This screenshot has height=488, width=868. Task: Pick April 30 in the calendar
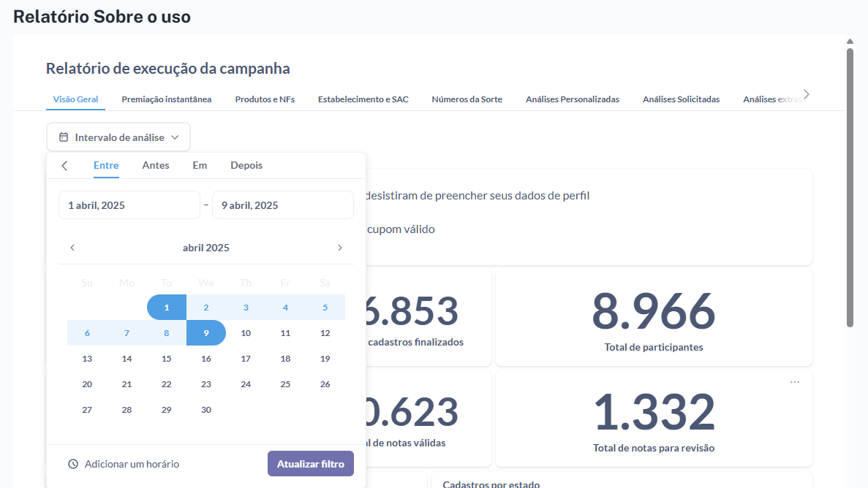(206, 410)
